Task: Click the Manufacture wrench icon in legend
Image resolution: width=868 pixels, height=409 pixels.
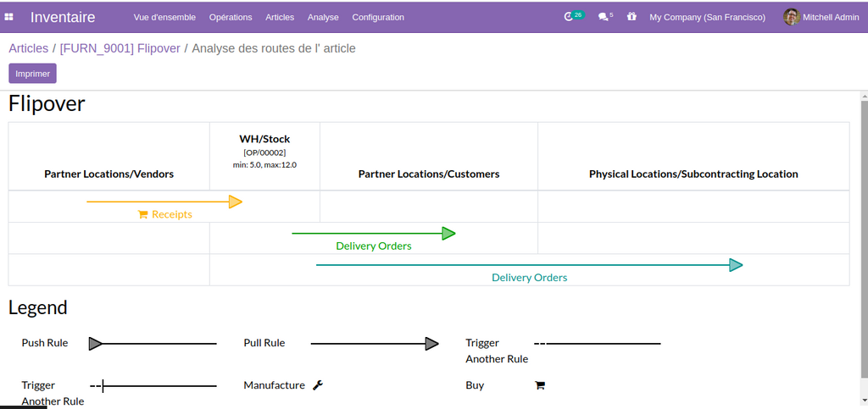Action: (318, 385)
